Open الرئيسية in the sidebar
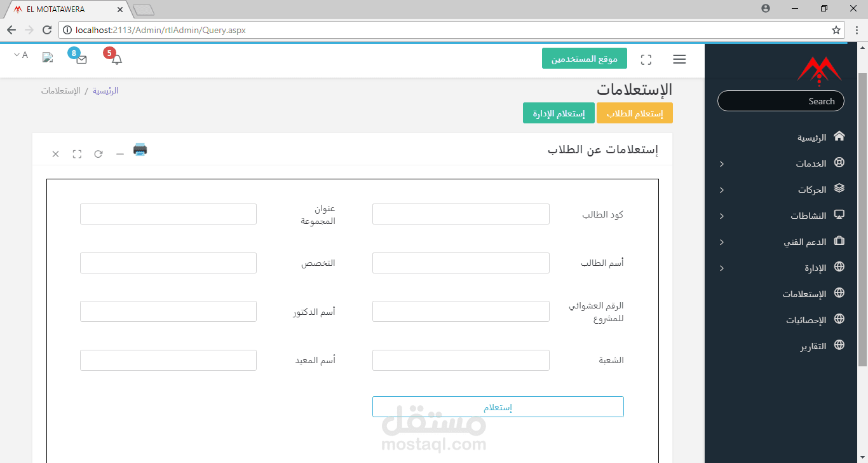Screen dimensions: 868x463 click(x=812, y=137)
